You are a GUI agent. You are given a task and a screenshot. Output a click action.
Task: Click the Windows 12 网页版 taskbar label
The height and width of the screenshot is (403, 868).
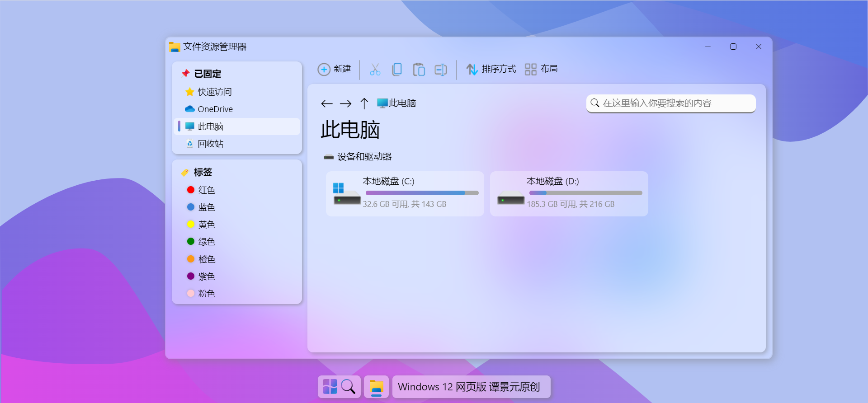[x=472, y=387]
